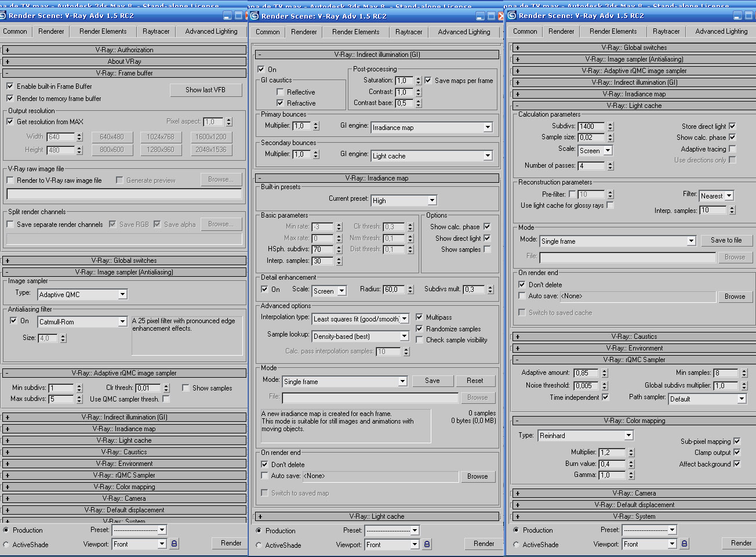Uncheck Clamp output in Color mapping
756x557 pixels.
[737, 452]
